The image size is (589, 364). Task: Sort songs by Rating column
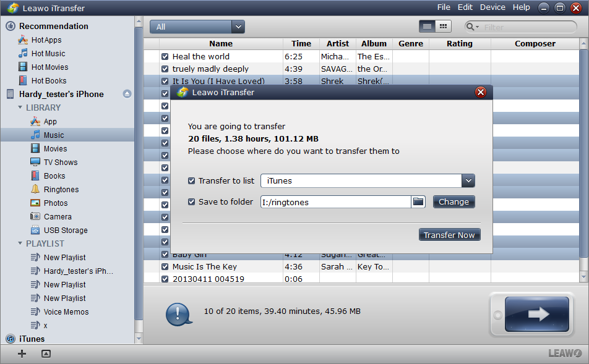tap(460, 43)
